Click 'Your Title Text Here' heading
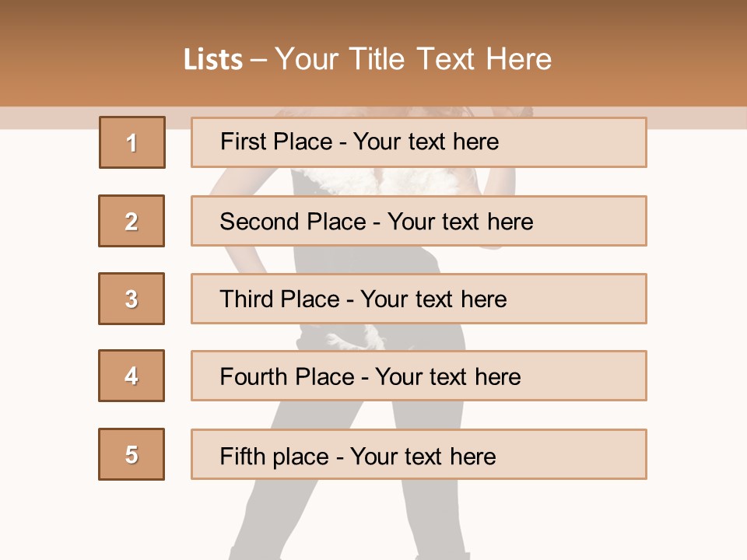This screenshot has height=560, width=747. click(413, 59)
